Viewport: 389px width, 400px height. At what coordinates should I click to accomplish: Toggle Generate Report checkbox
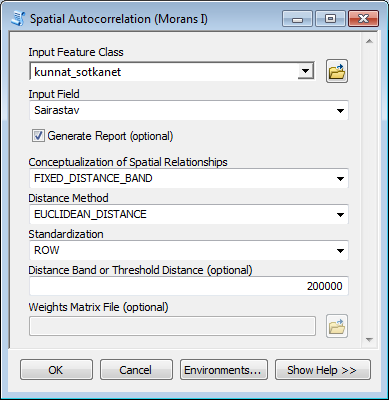(x=38, y=136)
